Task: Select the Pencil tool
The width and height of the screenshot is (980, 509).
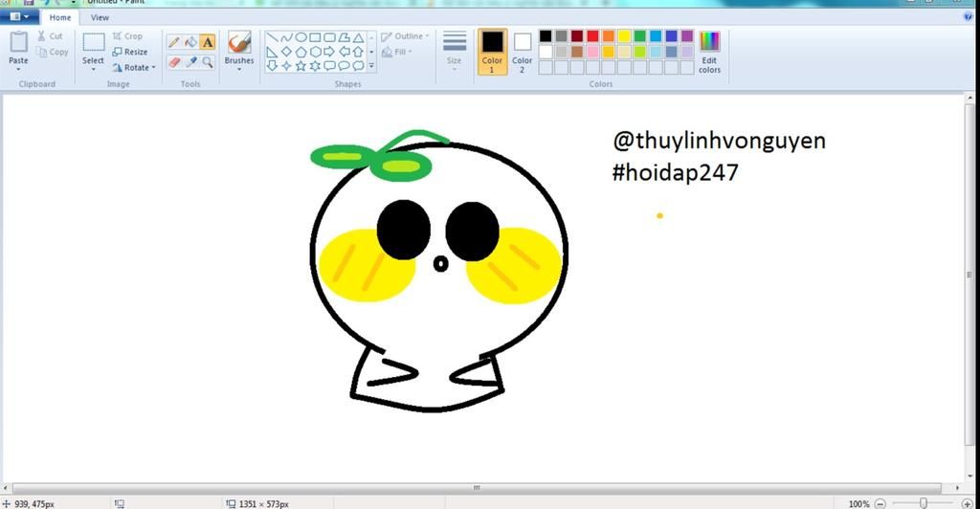Action: click(x=174, y=42)
